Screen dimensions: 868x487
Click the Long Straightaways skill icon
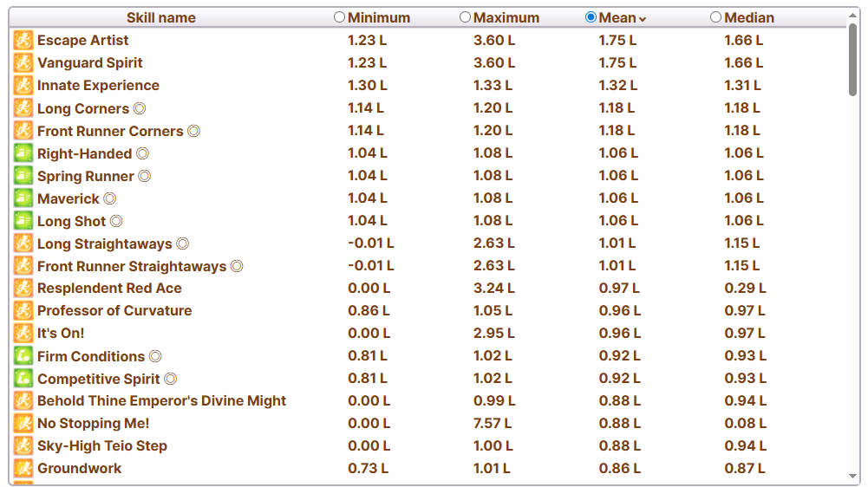(23, 243)
